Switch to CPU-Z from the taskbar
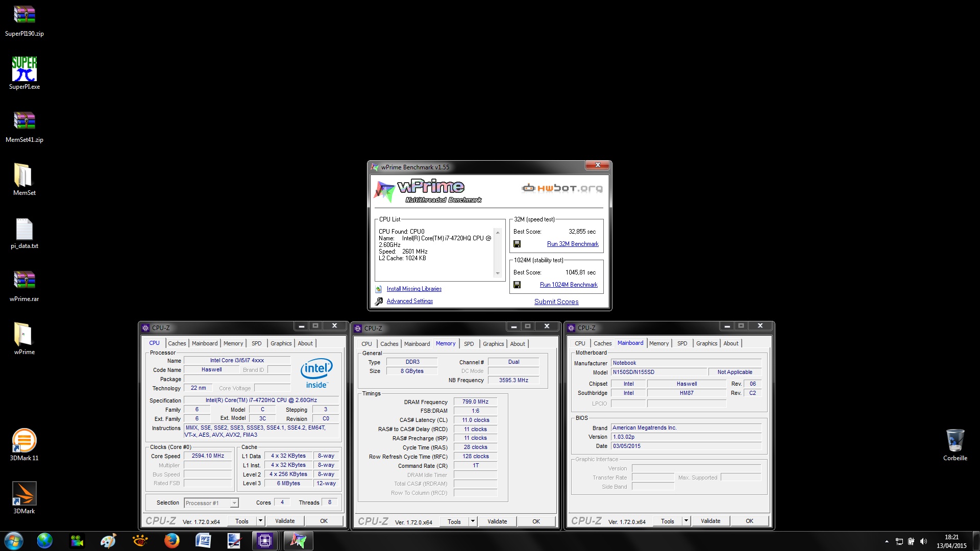Viewport: 980px width, 551px height. 265,541
